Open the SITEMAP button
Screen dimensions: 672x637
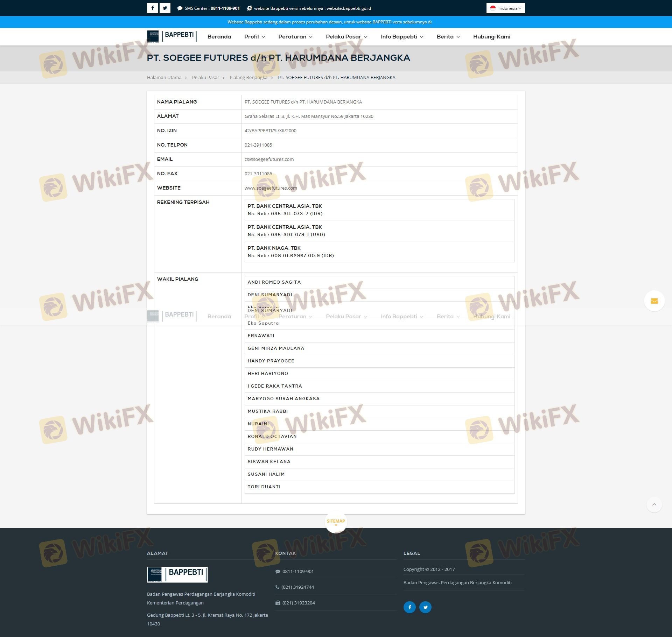coord(336,521)
